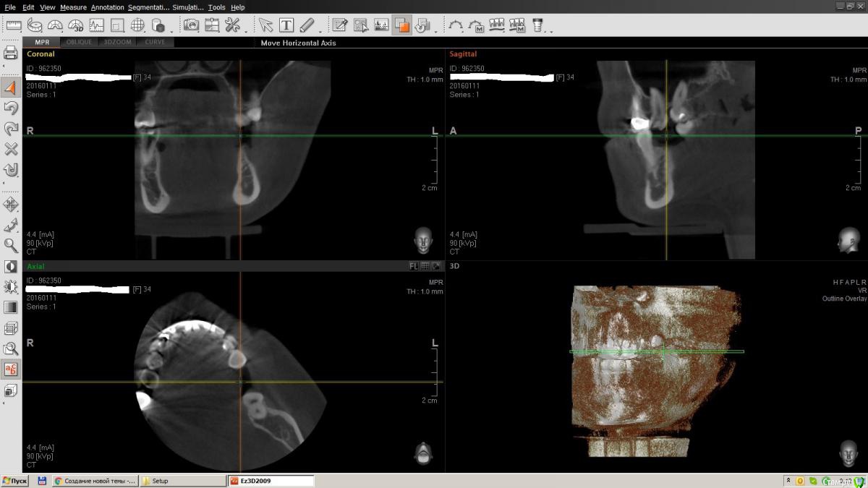Click the 3D volume rendering view
This screenshot has width=868, height=488.
[655, 370]
